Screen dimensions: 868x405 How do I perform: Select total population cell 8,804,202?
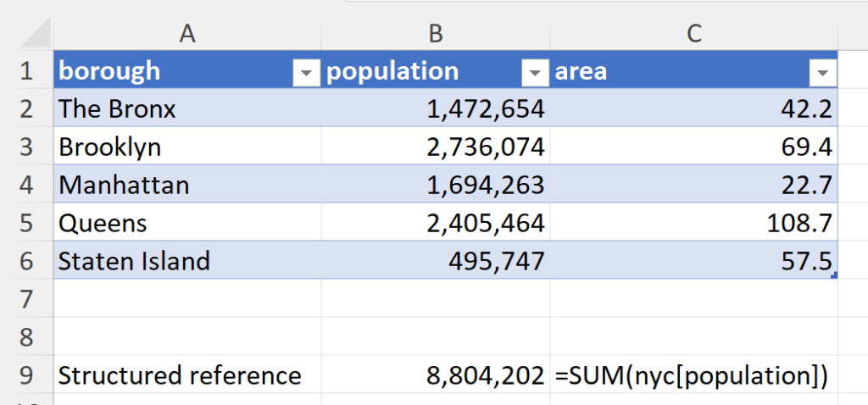point(435,375)
